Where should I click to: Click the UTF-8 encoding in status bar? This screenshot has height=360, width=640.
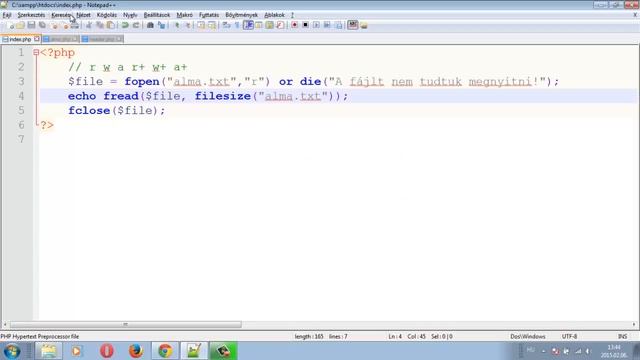point(569,337)
